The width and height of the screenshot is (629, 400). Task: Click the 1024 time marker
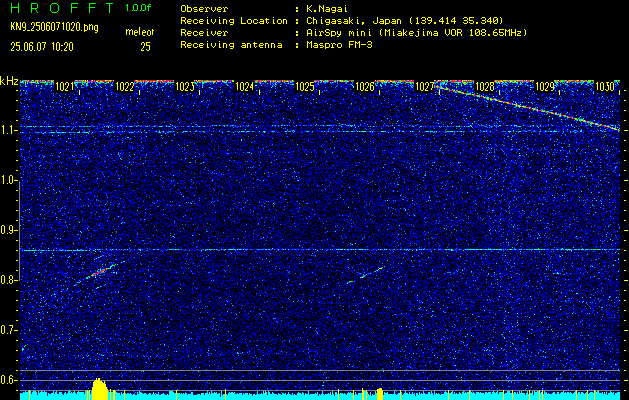244,87
